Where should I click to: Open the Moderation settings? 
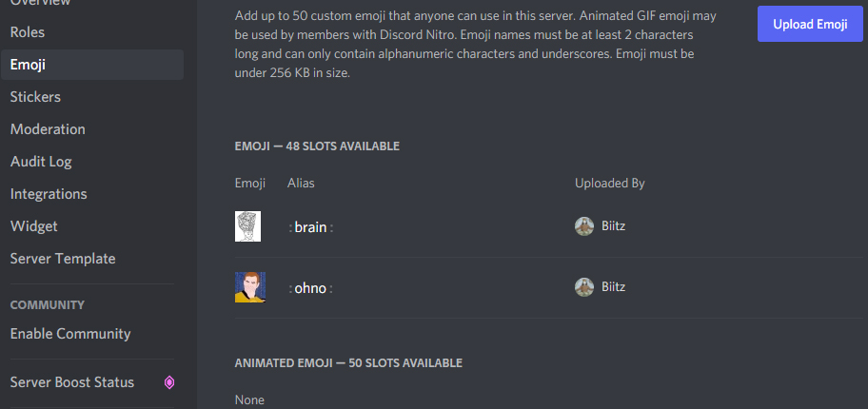92,129
